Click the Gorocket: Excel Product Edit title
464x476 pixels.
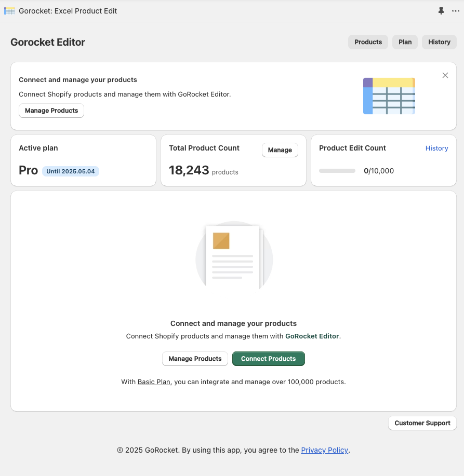(68, 11)
